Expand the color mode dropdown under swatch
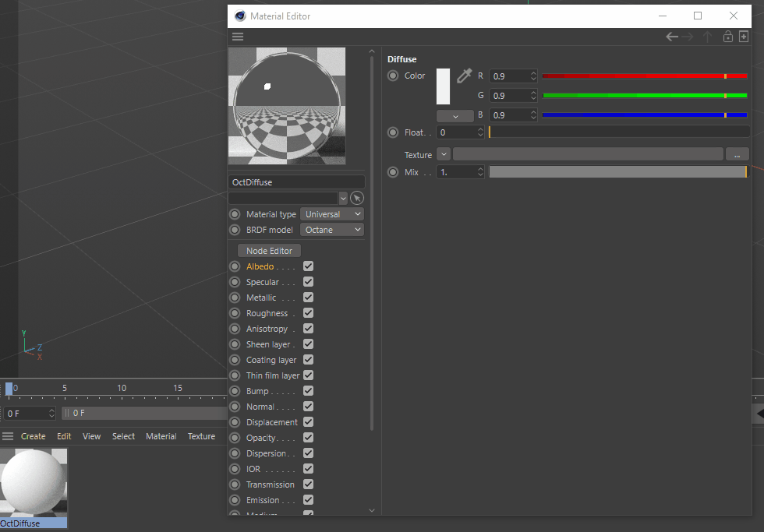Viewport: 764px width, 532px height. [x=455, y=116]
